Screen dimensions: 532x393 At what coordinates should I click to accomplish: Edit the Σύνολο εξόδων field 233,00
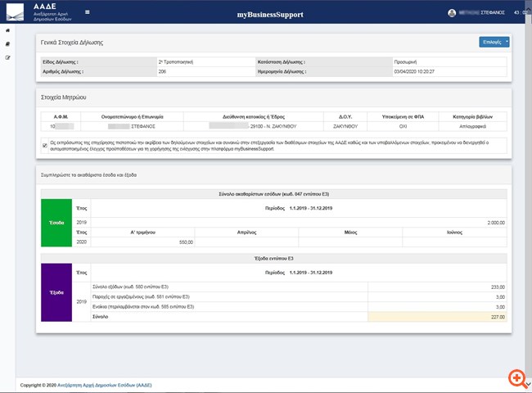coord(437,286)
